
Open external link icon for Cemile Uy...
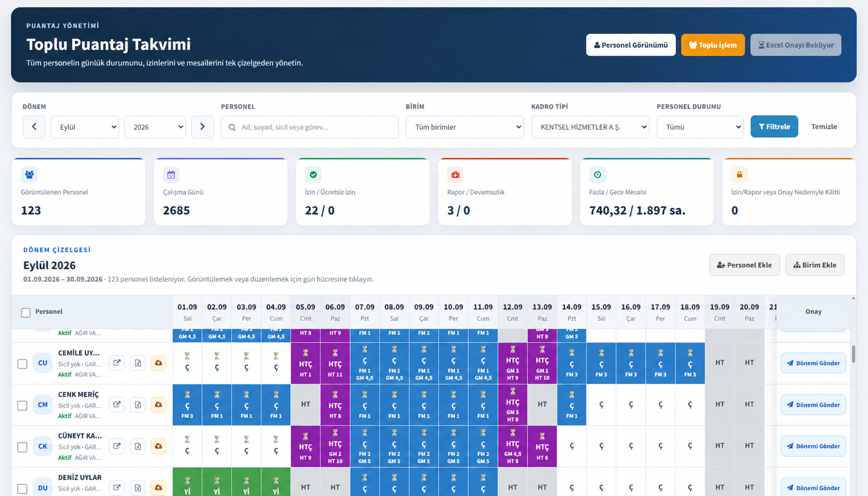tap(117, 363)
